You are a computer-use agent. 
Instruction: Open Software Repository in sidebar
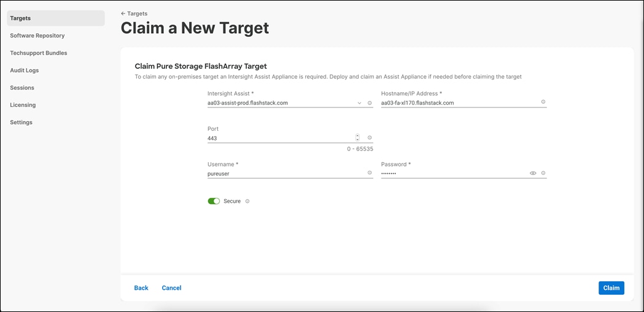click(37, 36)
